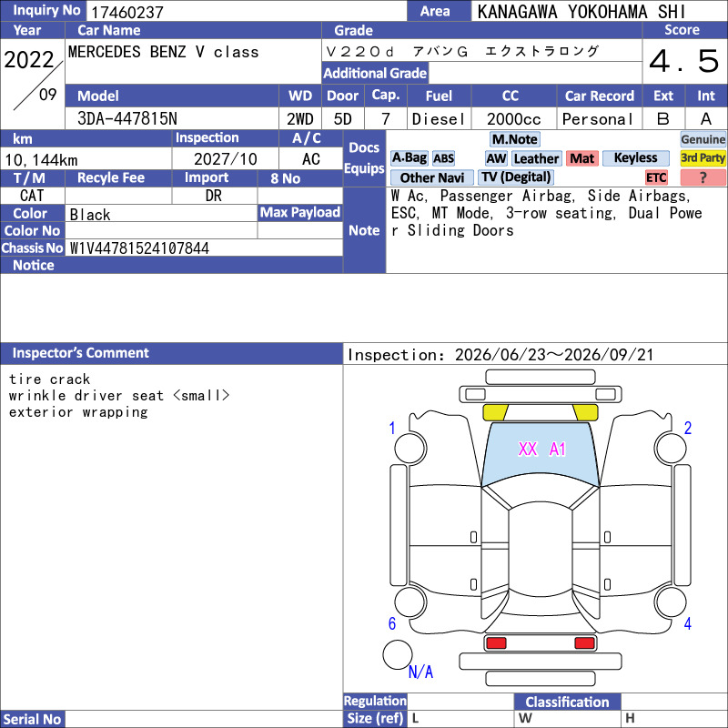Click the ETC equipment badge
The image size is (728, 728).
(x=656, y=177)
